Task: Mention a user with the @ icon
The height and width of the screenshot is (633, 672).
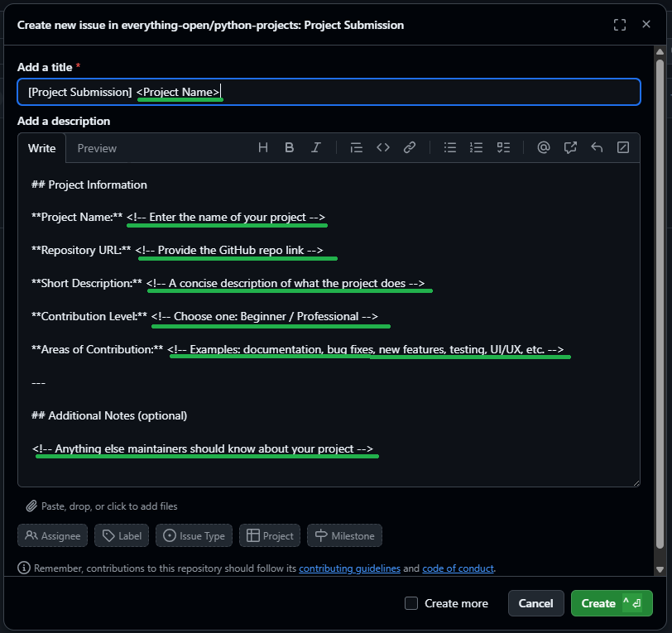Action: click(544, 148)
